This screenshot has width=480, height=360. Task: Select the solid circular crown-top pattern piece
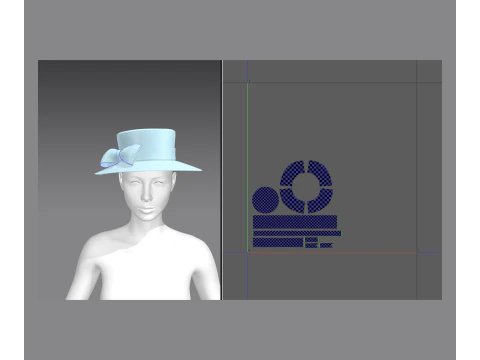pyautogui.click(x=265, y=200)
